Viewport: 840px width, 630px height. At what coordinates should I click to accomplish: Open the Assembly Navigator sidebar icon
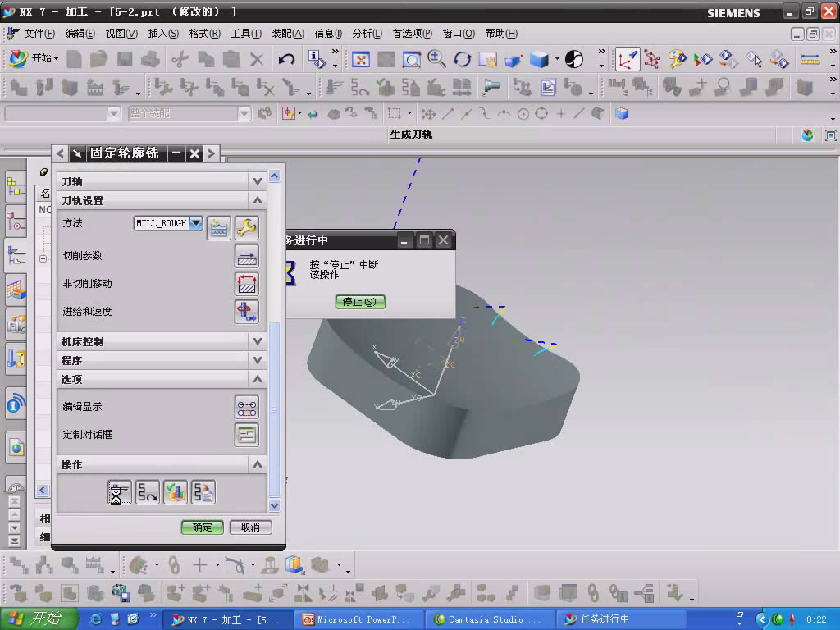click(16, 188)
